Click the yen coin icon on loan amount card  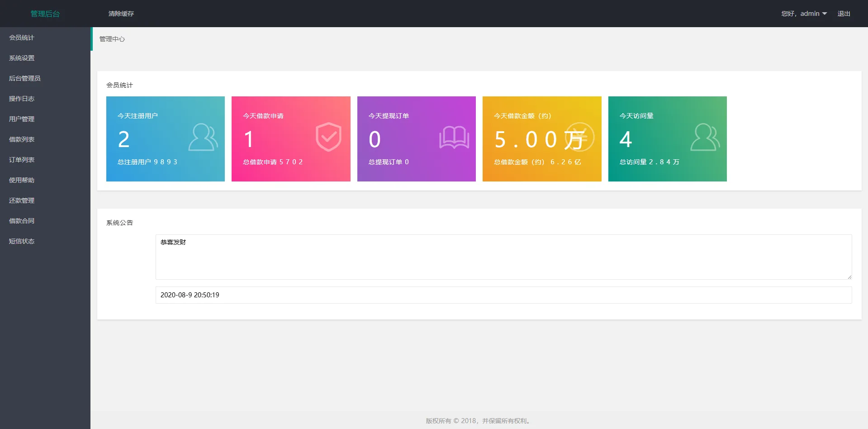pyautogui.click(x=579, y=137)
